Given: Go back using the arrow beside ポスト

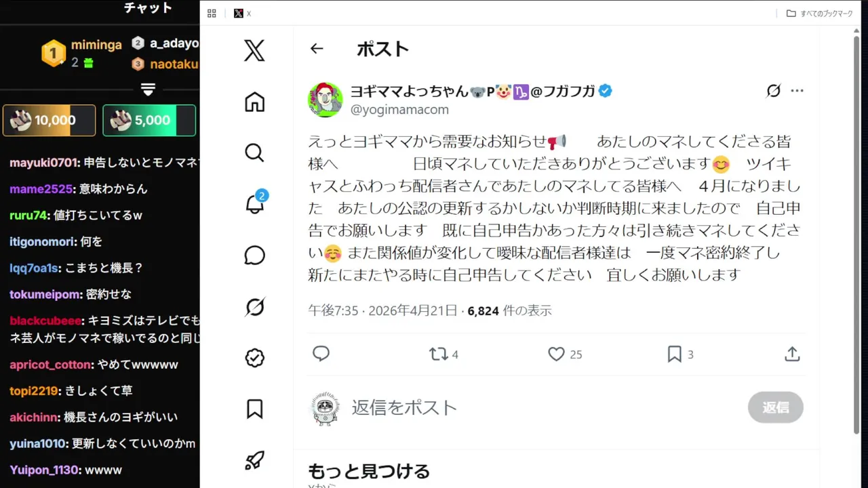Looking at the screenshot, I should (x=317, y=49).
